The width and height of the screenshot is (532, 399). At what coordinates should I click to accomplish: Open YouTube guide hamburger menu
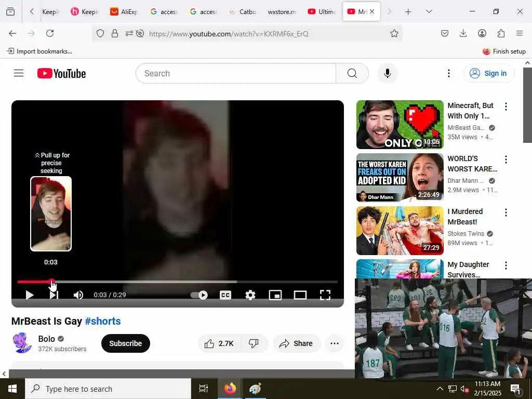coord(19,73)
